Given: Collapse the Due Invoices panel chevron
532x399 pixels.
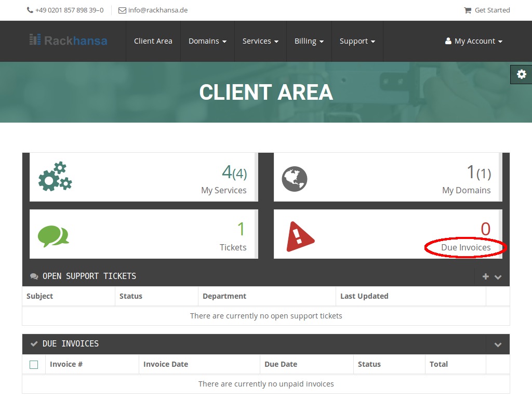Looking at the screenshot, I should (x=498, y=345).
